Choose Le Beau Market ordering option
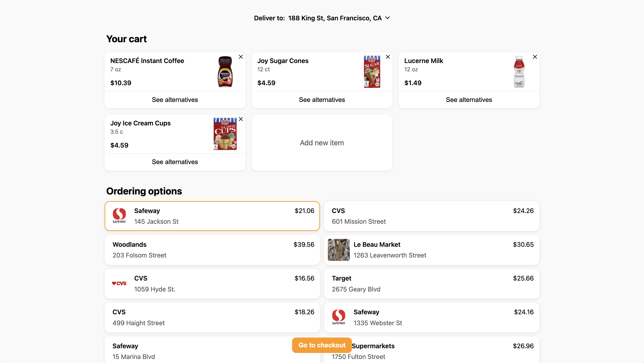Viewport: 644px width, 363px height. click(432, 250)
